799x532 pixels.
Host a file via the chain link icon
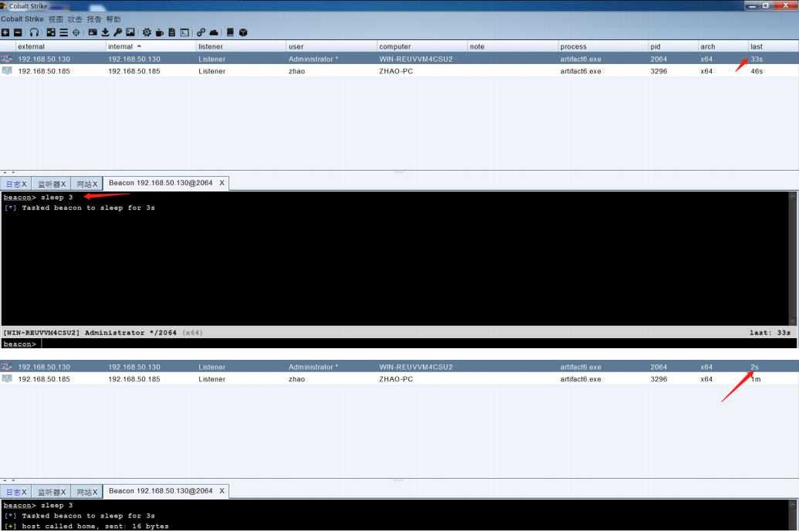[x=201, y=32]
